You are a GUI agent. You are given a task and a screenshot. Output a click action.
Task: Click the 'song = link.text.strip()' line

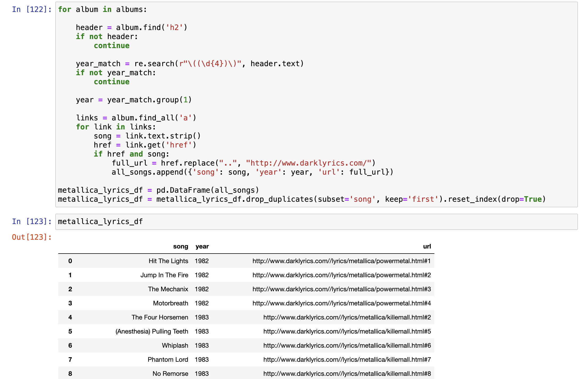point(147,136)
